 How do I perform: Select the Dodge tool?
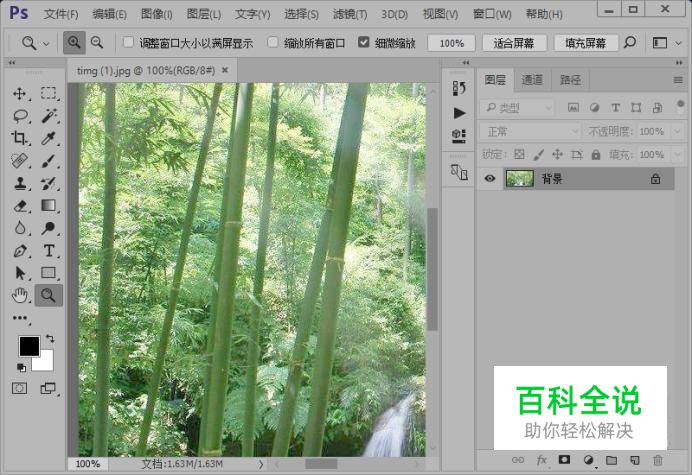pos(49,228)
